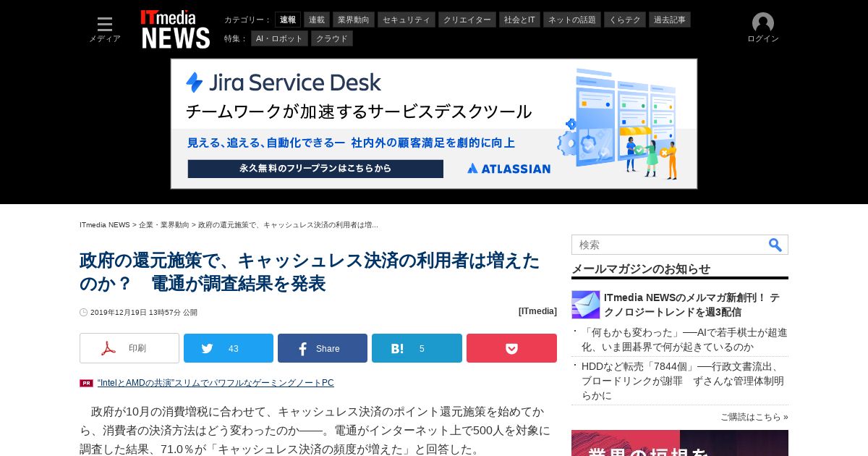Open the 過去記事 category
Screen dimensions: 868x456
pyautogui.click(x=670, y=20)
